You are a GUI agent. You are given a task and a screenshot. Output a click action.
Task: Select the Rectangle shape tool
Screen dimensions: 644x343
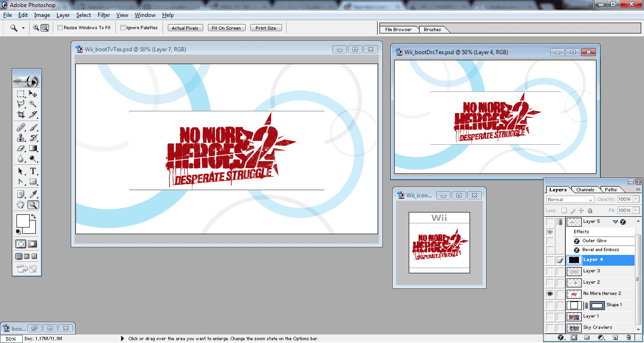click(x=33, y=181)
